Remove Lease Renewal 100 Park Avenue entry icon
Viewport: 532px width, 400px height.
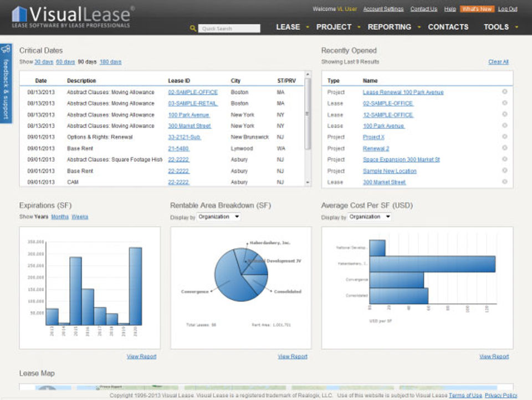504,91
